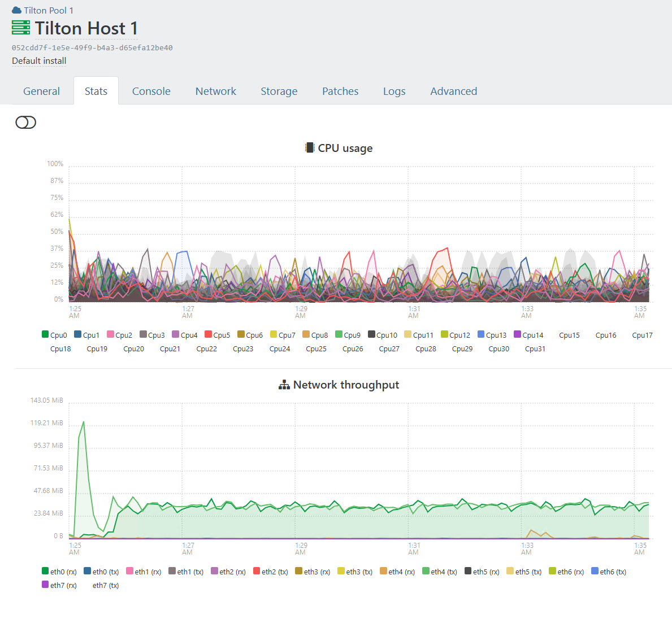Switch to the General tab
Screen dimensions: 672x619
coord(41,91)
